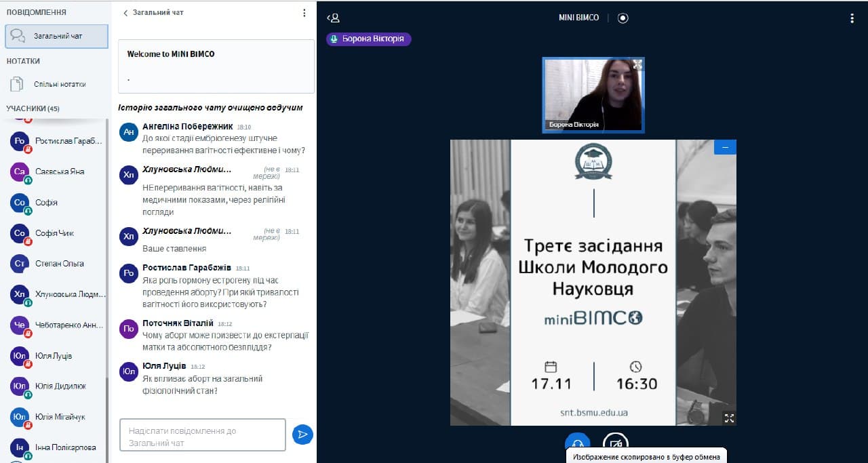
Task: Click the sender name Ангеліна Побережник in chat
Action: tap(188, 127)
